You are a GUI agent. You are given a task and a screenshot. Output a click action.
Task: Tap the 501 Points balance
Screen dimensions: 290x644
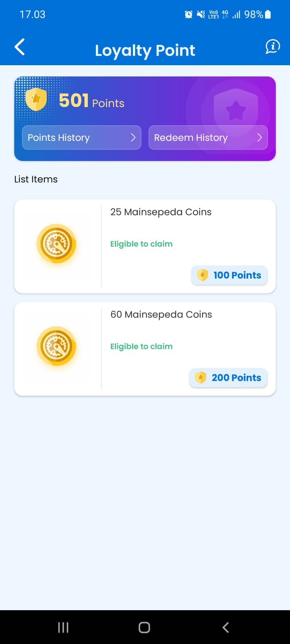click(x=91, y=101)
